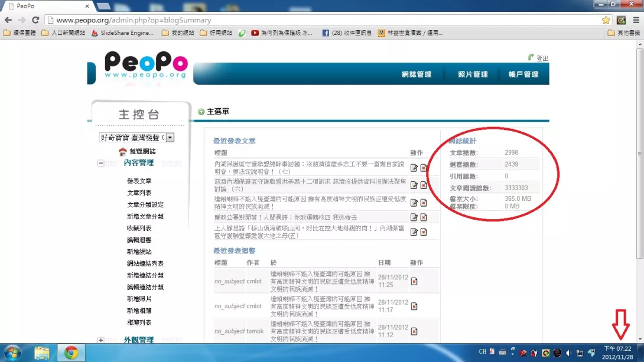
Task: Open the 人口新聞網站 bookmarks folder
Action: [x=64, y=33]
